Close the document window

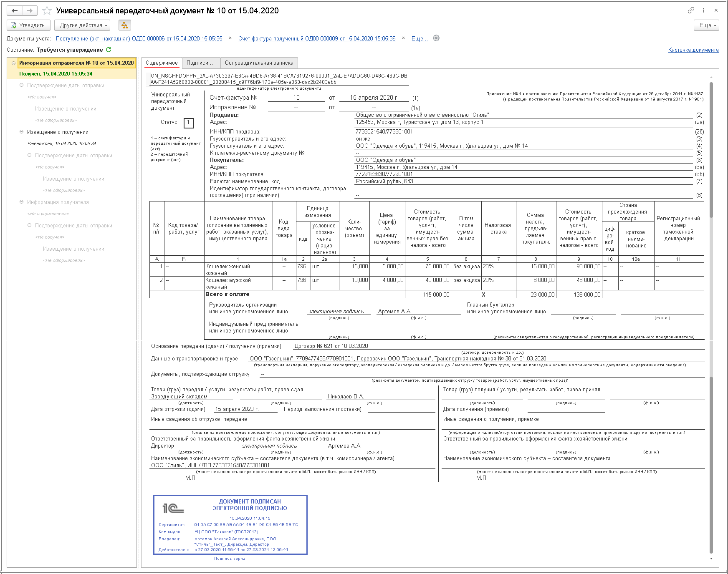[x=716, y=10]
